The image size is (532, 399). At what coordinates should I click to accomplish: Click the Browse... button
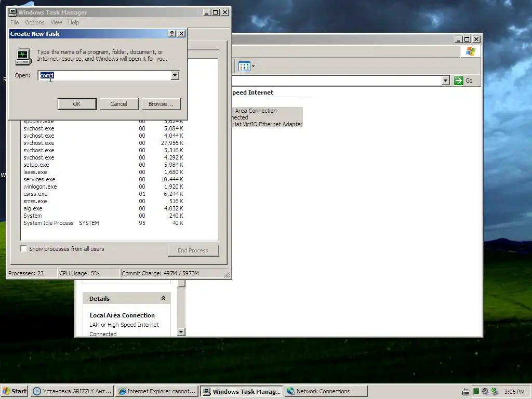(161, 104)
